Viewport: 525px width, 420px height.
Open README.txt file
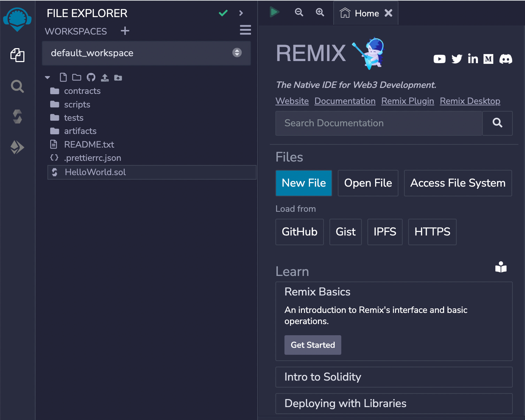[x=82, y=144]
